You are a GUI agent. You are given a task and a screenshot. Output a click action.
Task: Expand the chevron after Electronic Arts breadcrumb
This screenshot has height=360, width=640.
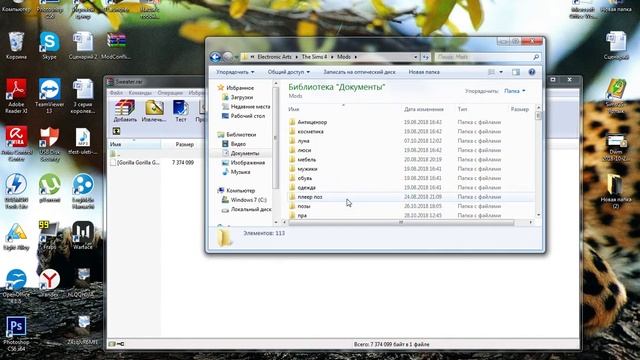pyautogui.click(x=297, y=57)
